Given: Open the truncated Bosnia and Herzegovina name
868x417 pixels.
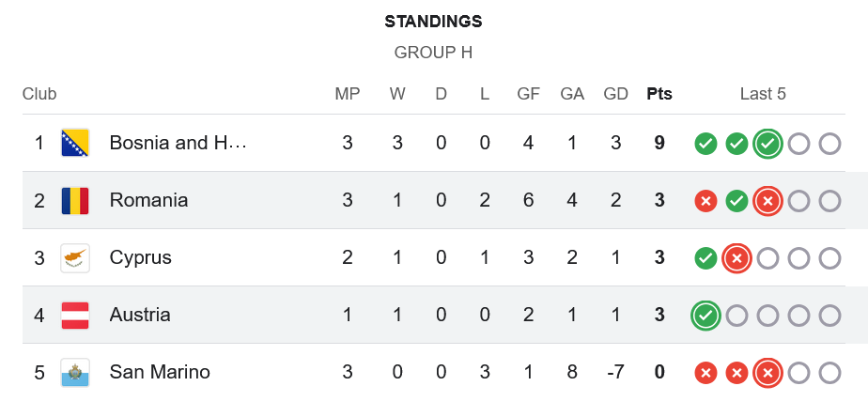Looking at the screenshot, I should pyautogui.click(x=178, y=143).
